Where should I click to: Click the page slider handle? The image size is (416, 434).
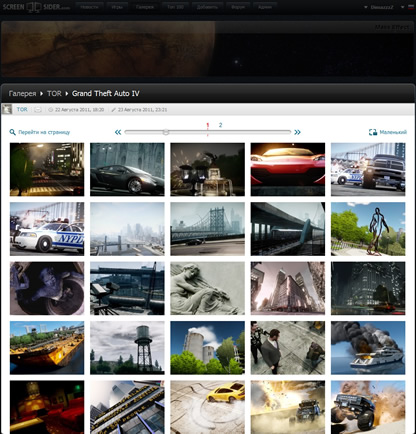pos(166,132)
